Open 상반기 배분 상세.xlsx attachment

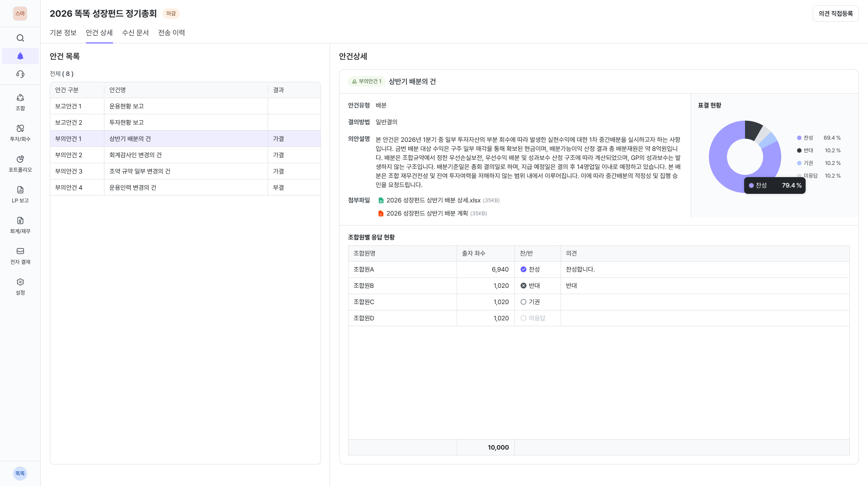[433, 200]
